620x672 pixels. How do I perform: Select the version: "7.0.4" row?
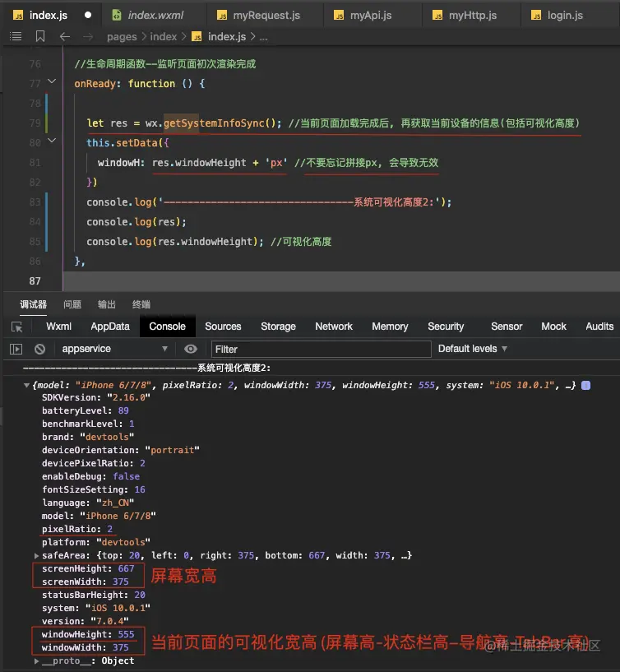(x=85, y=621)
